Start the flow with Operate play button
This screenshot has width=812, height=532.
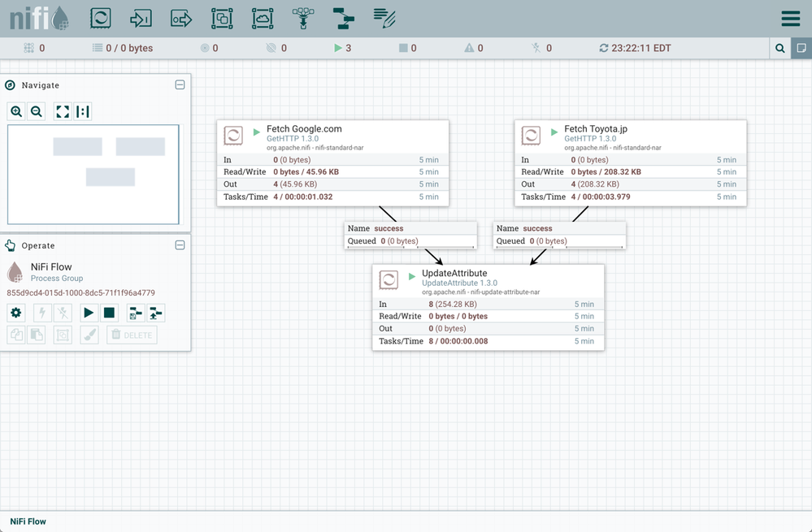click(x=89, y=313)
